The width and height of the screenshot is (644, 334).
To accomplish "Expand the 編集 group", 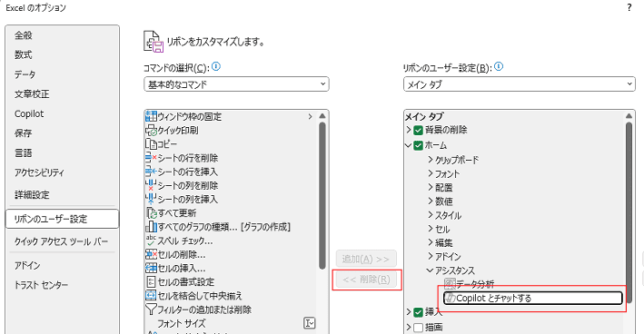I will (431, 242).
